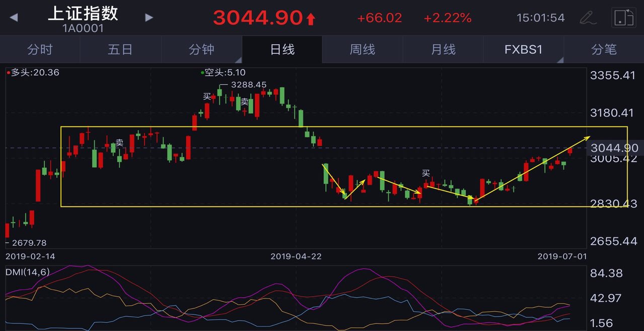Open the 周线 weekly chart tab
The height and width of the screenshot is (331, 644).
363,49
